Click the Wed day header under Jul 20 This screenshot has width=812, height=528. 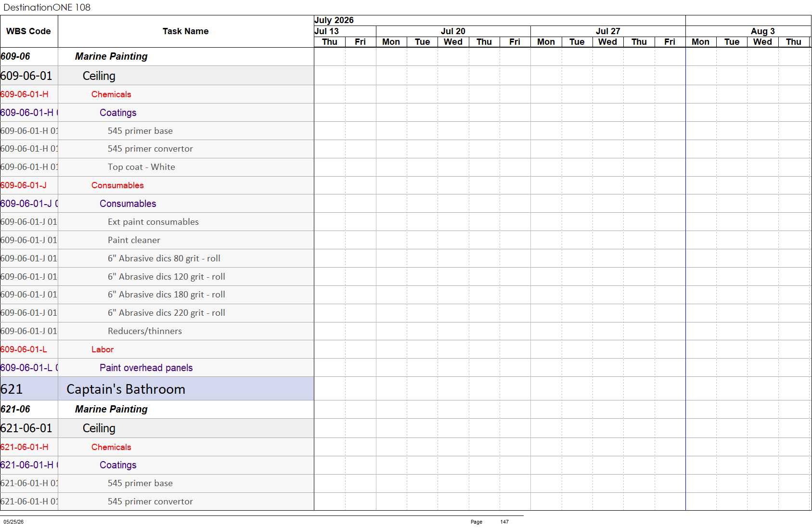[x=453, y=42]
